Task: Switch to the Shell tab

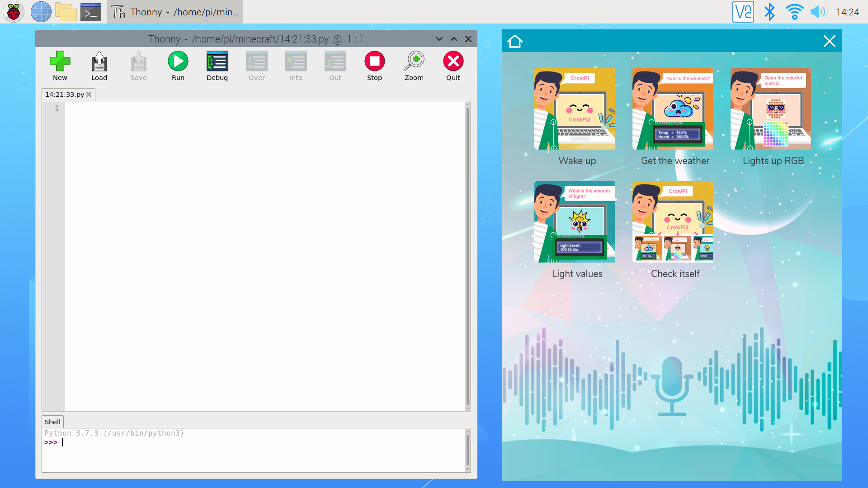Action: tap(52, 422)
